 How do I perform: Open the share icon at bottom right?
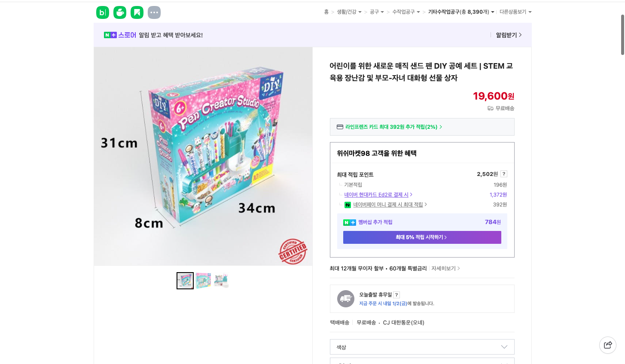coord(607,345)
